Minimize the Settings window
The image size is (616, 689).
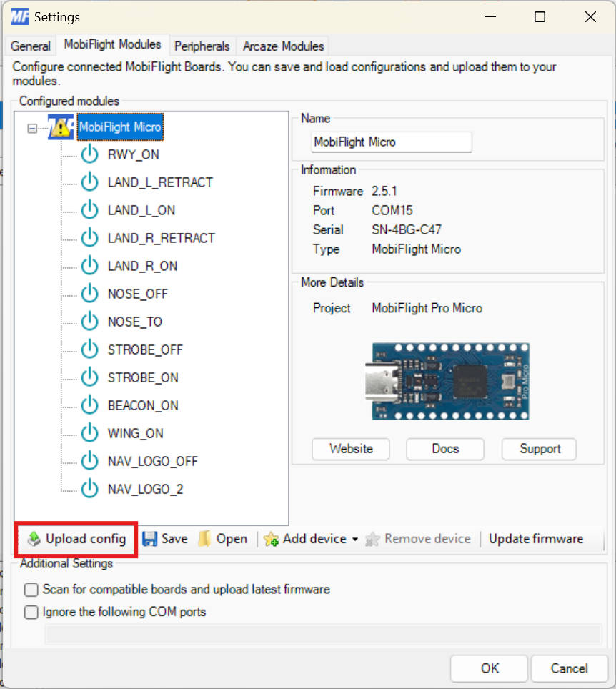tap(490, 17)
